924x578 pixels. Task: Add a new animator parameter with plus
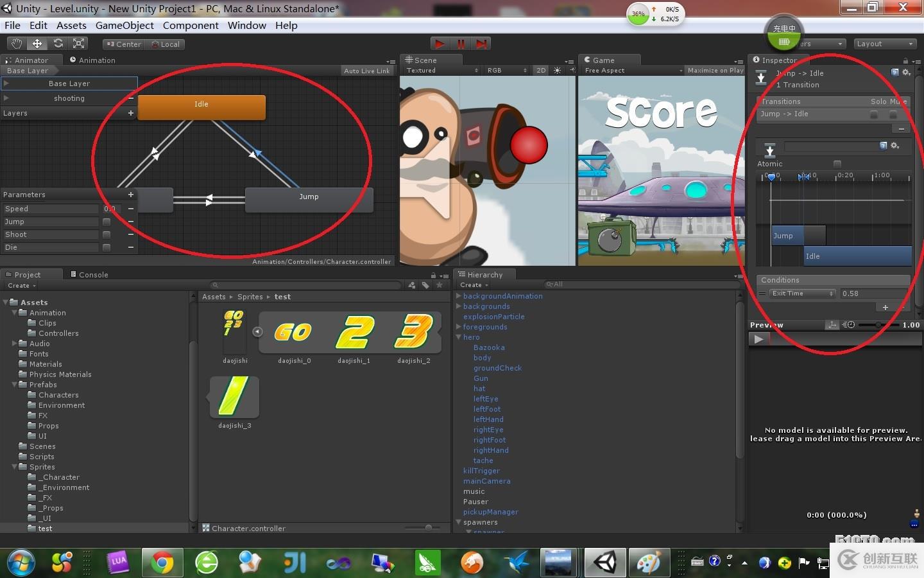(131, 195)
